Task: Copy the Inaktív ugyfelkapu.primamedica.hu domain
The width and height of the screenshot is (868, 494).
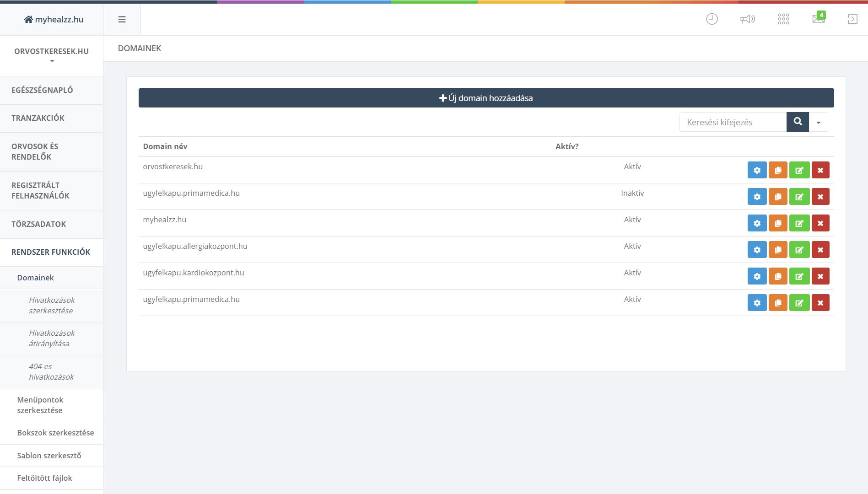Action: (x=778, y=197)
